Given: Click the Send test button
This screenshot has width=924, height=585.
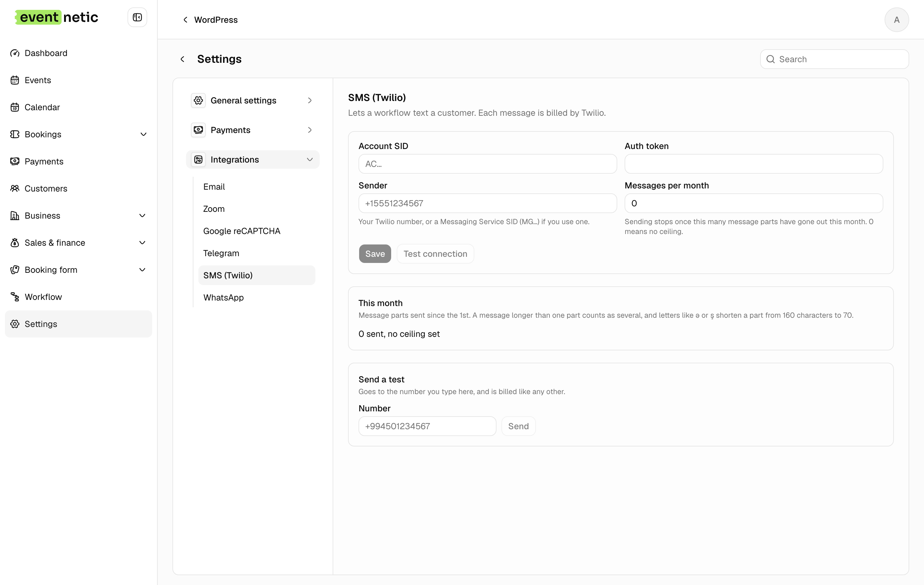Looking at the screenshot, I should 518,426.
